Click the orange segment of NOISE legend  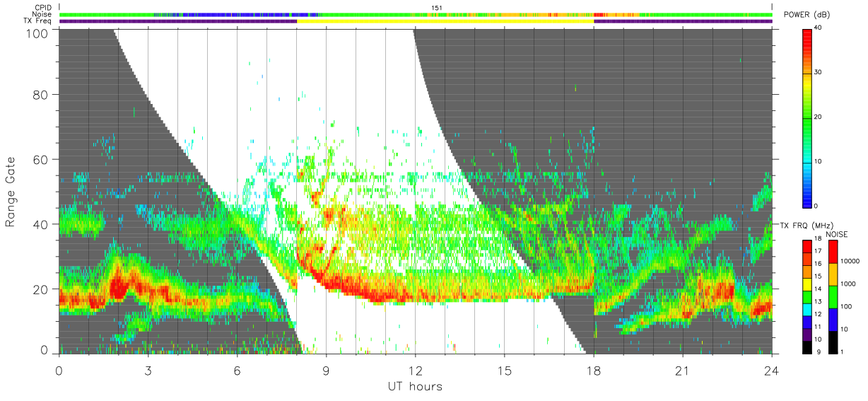pos(833,274)
